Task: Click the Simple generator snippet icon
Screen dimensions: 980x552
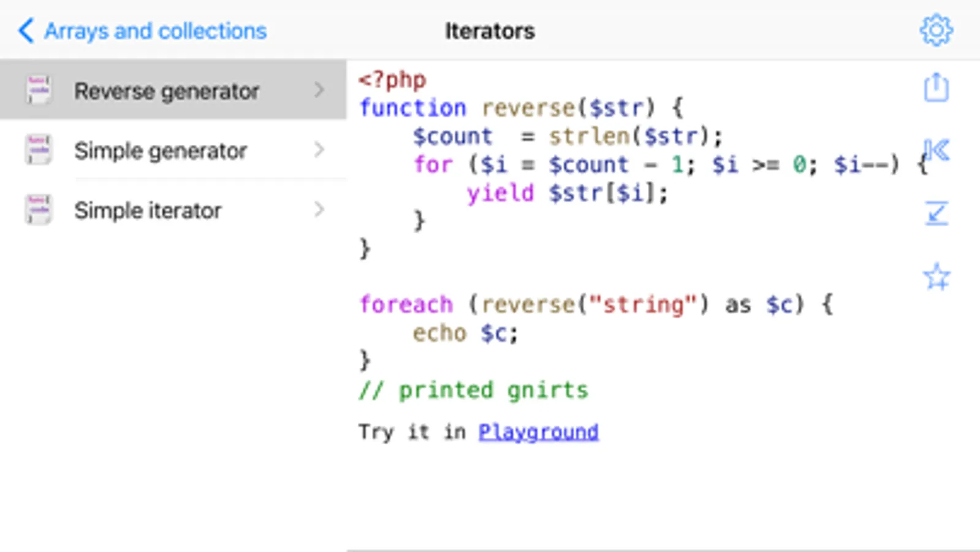Action: pos(39,150)
